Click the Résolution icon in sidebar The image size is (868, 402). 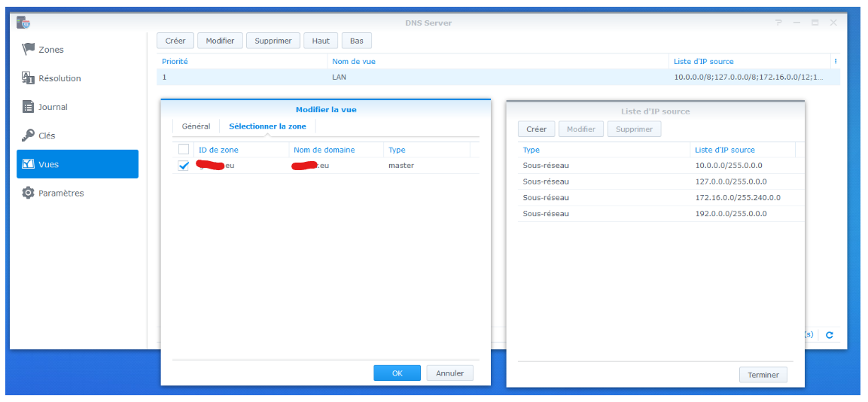(28, 78)
